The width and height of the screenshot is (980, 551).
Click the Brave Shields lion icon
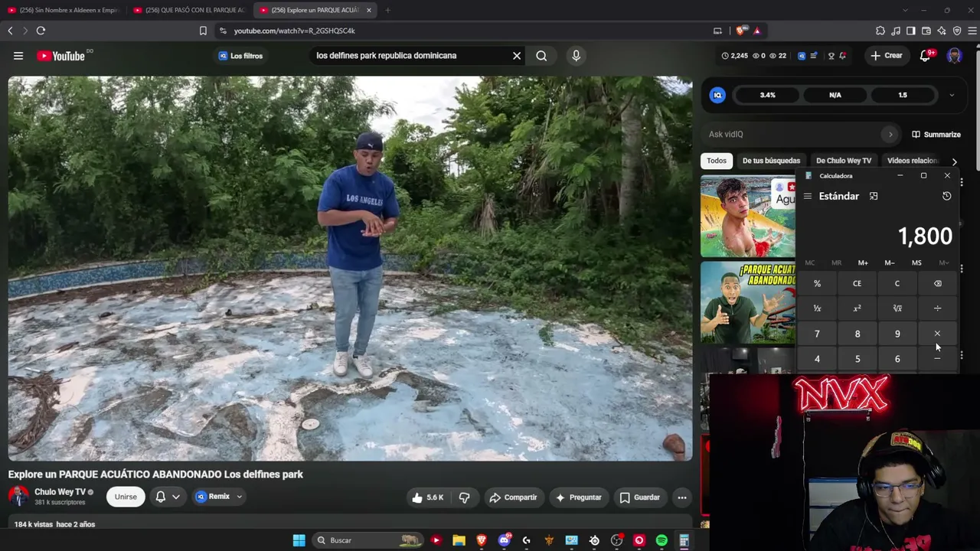pos(740,31)
